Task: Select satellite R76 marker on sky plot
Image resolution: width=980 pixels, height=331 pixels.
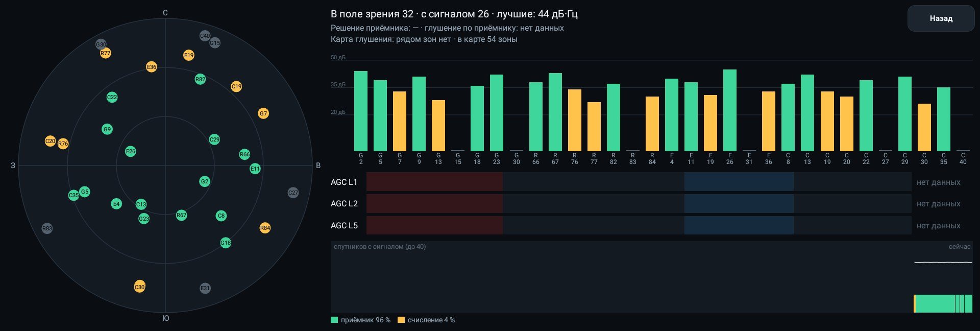Action: [x=63, y=144]
